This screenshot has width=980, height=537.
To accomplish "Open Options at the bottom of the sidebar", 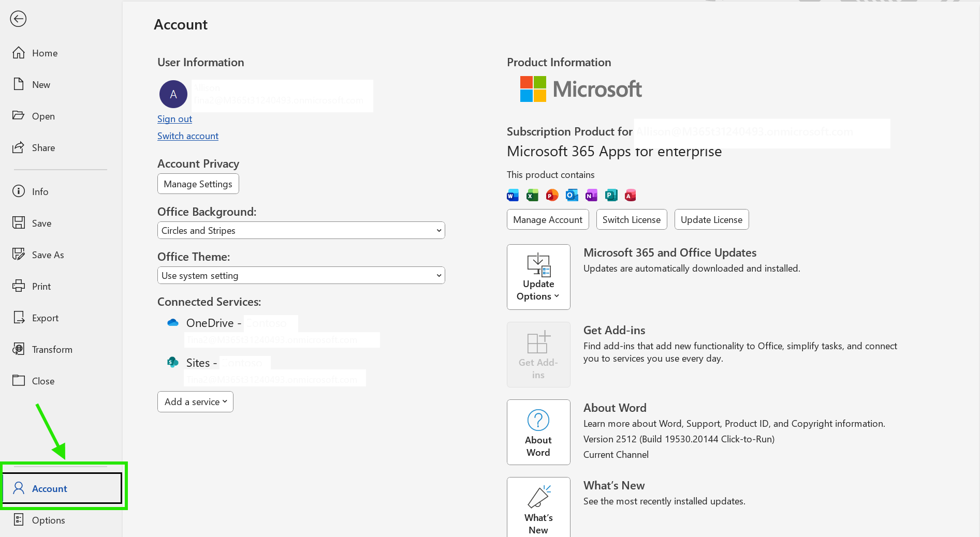I will [x=61, y=520].
